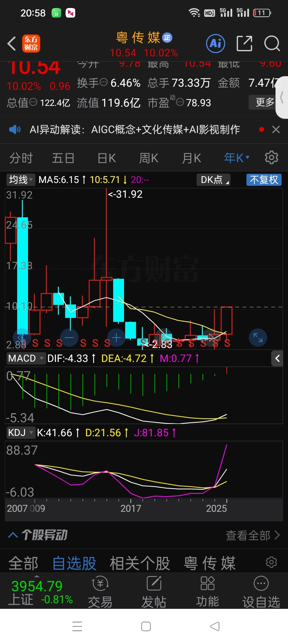Switch to 月K chart tab

192,158
